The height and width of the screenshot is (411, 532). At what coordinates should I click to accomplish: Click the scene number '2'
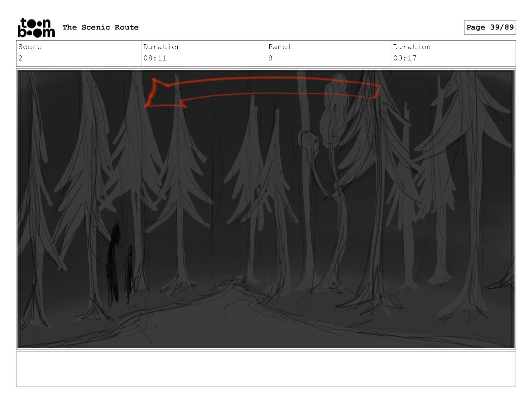pos(20,58)
